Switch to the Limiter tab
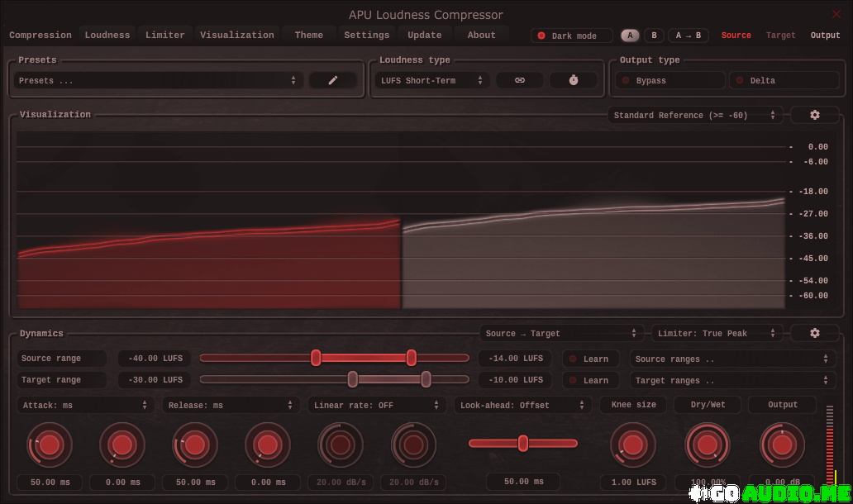 [x=164, y=35]
